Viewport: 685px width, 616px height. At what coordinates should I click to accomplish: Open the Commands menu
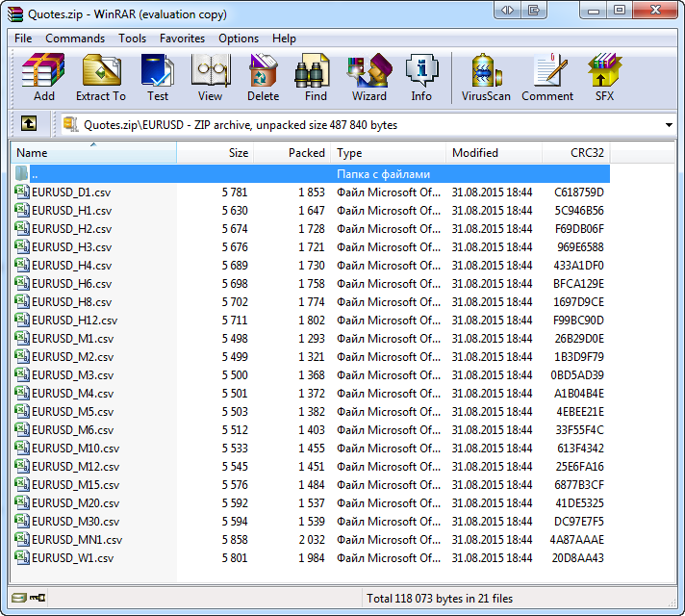tap(75, 38)
